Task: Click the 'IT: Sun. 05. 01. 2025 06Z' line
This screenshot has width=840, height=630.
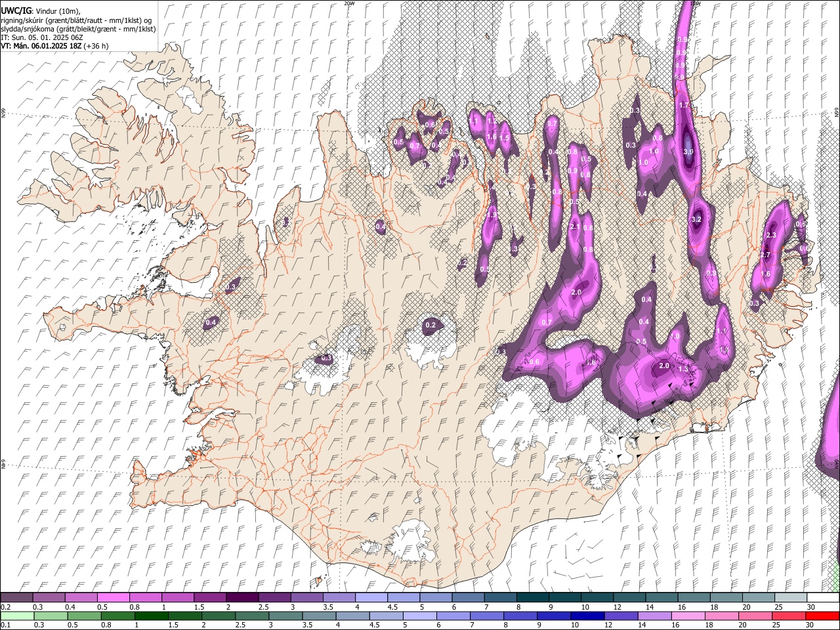Action: 41,37
